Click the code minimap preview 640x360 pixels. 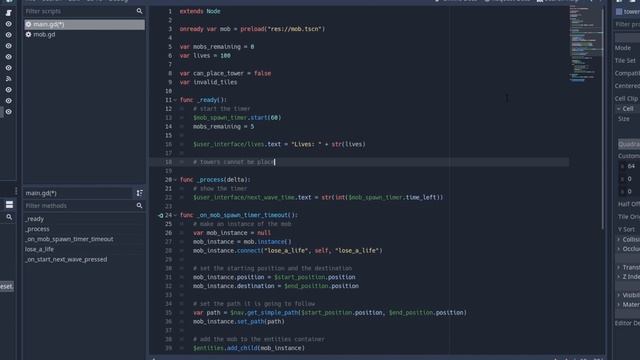585,43
